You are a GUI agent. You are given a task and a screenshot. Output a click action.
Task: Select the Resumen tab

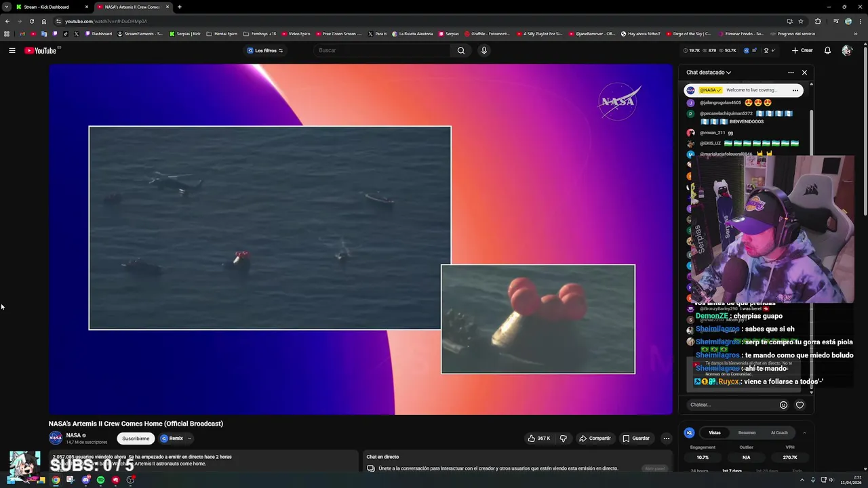pos(747,432)
